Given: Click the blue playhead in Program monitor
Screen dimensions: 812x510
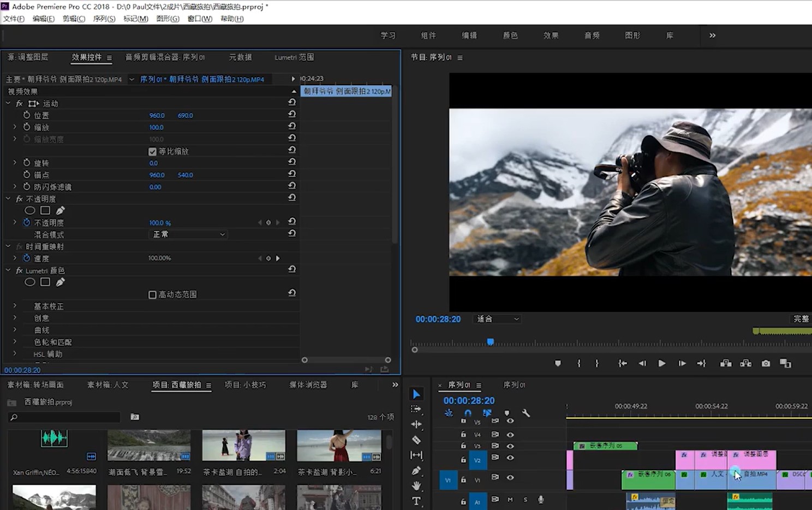Looking at the screenshot, I should click(490, 342).
